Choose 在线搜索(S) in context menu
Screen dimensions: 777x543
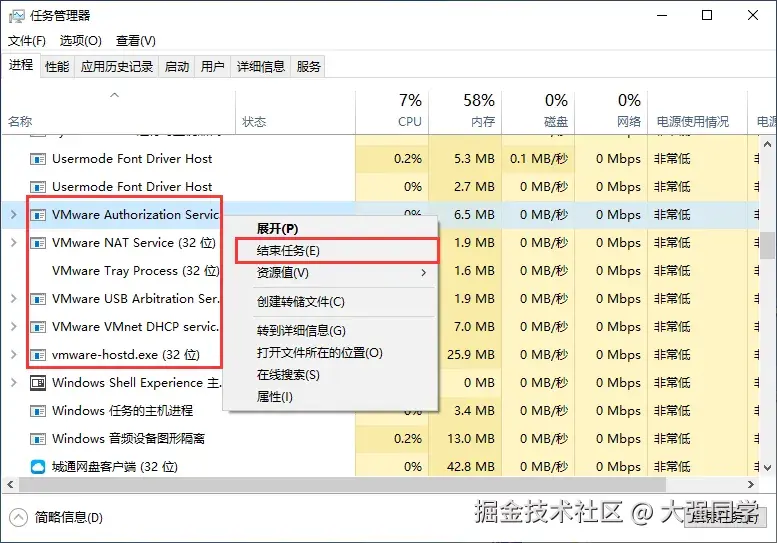point(331,375)
